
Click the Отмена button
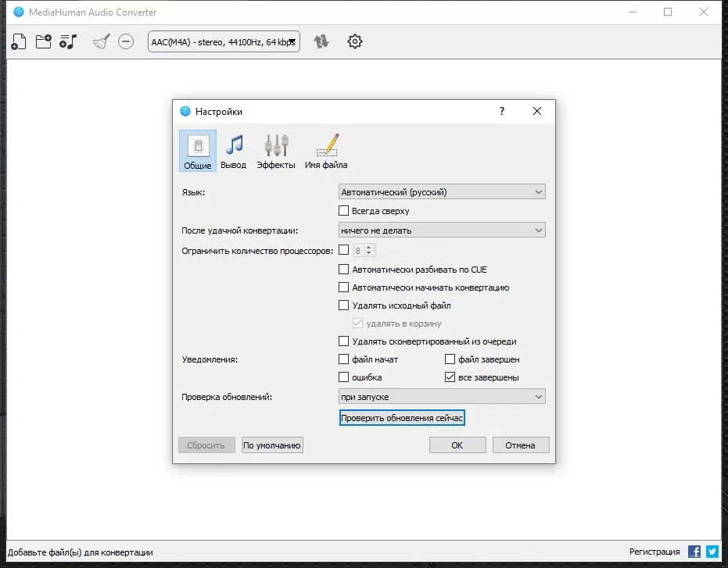[521, 445]
